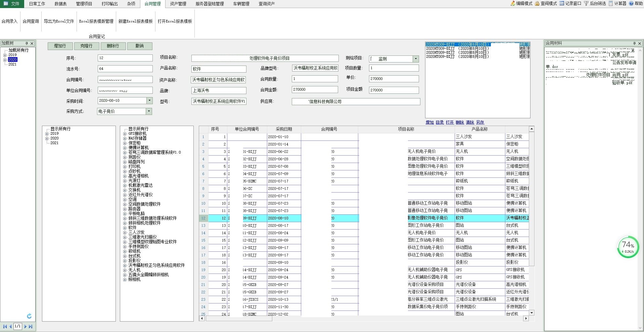Viewport: 644px width, 332px height.
Task: Click 新建Excel报表模板
Action: [x=135, y=21]
